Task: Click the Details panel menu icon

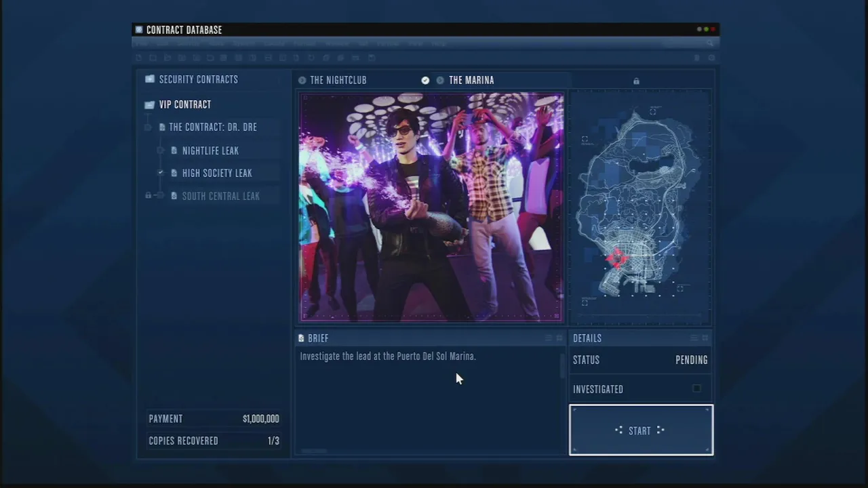Action: 694,338
